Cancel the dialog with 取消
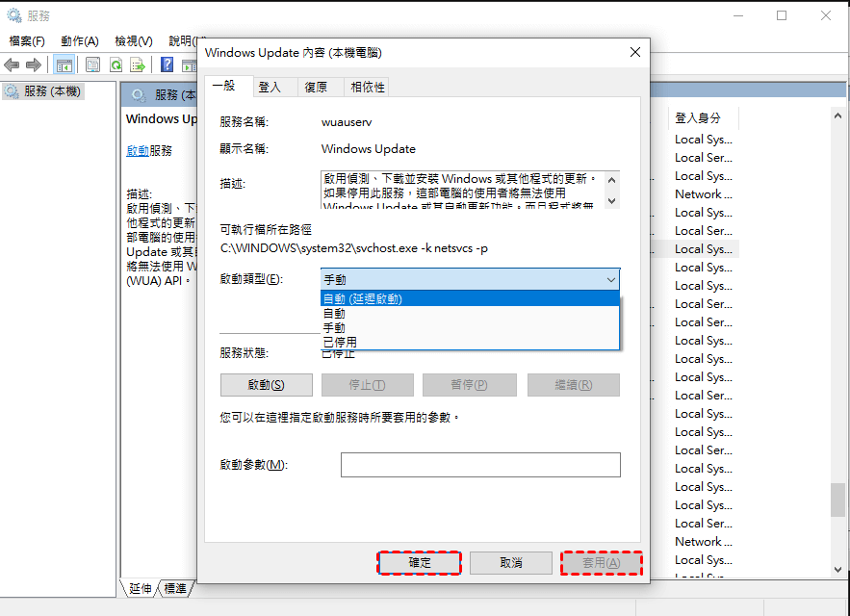Viewport: 850px width, 616px height. (510, 563)
